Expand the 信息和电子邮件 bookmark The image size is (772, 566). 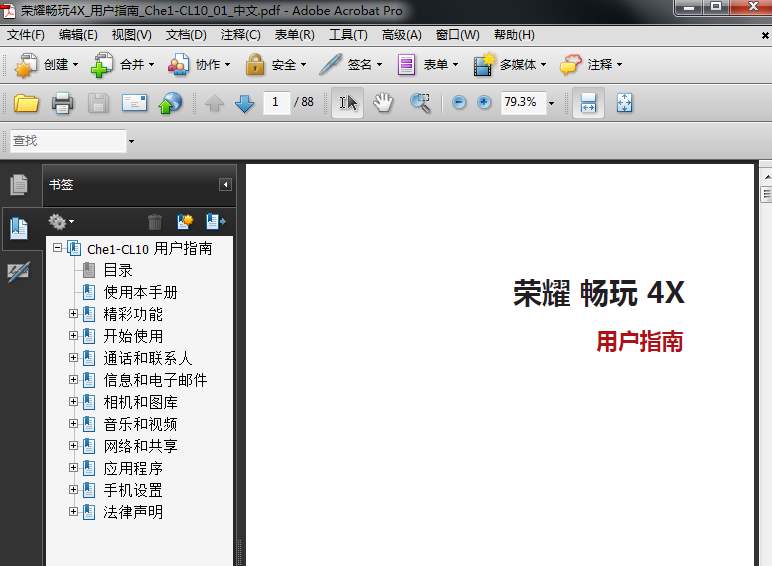(x=73, y=379)
